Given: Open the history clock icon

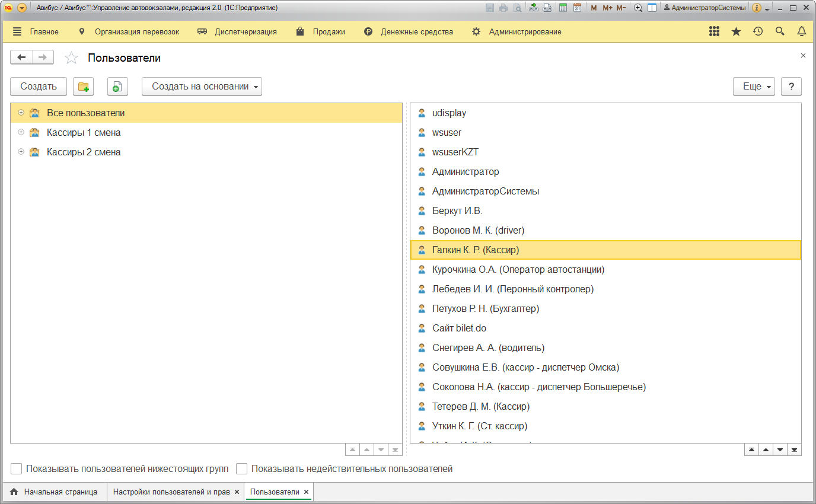Looking at the screenshot, I should click(757, 31).
